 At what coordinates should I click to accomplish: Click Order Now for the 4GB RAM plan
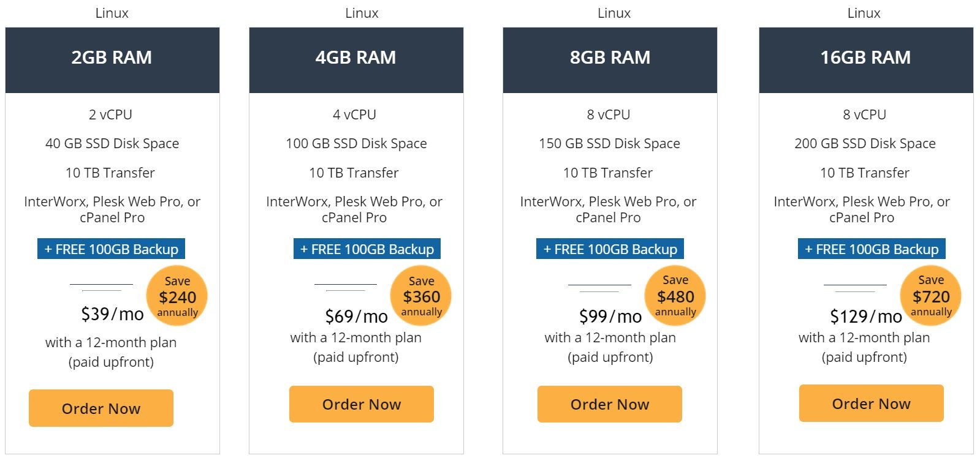[362, 404]
